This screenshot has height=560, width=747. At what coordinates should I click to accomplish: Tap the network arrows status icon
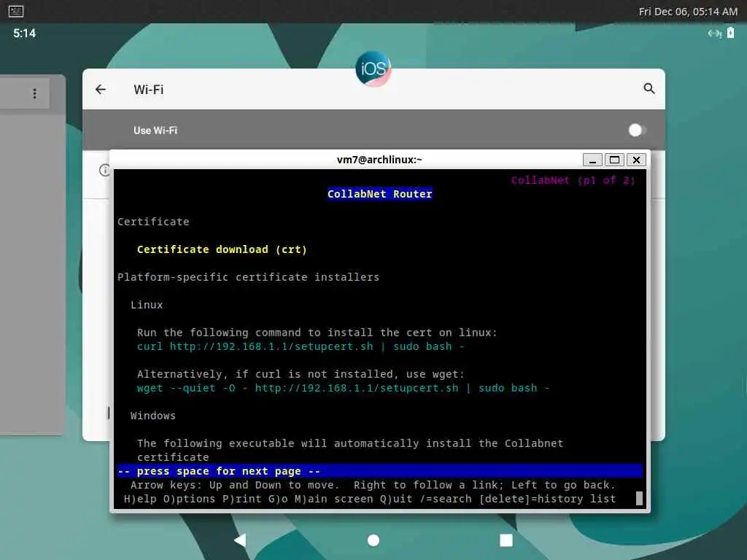pyautogui.click(x=715, y=34)
